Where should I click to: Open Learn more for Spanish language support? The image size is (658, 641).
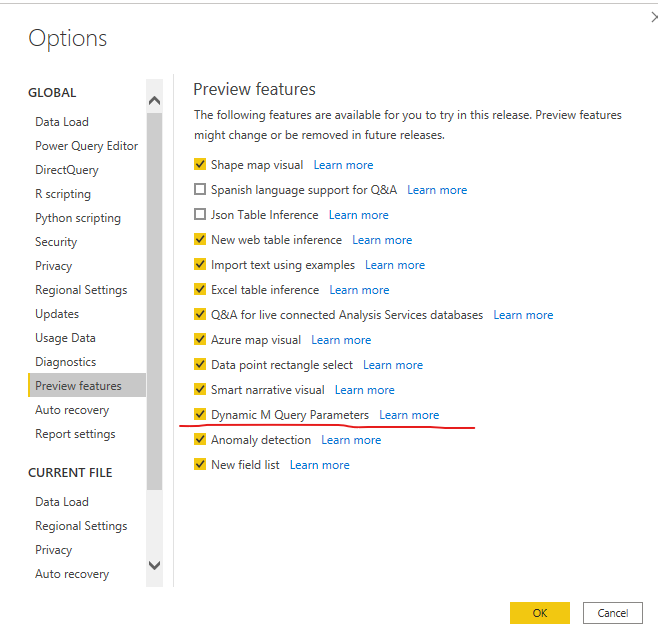click(437, 190)
